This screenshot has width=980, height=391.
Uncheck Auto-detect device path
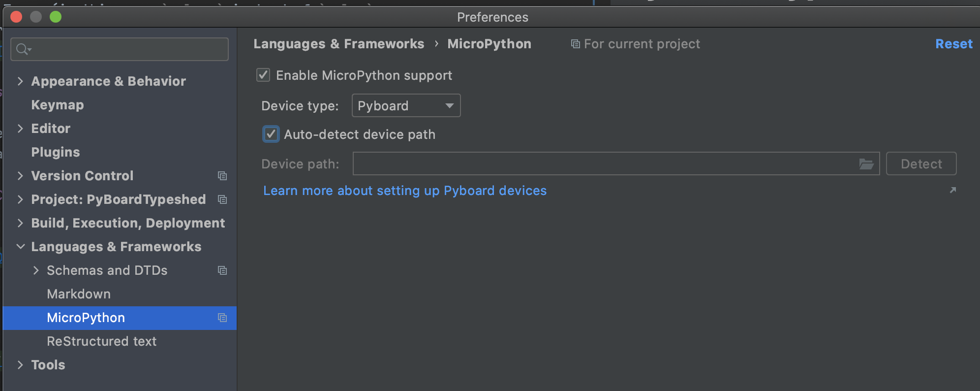coord(271,134)
